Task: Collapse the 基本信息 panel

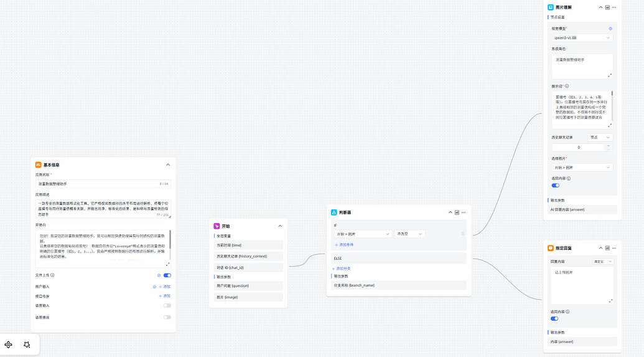Action: 168,164
